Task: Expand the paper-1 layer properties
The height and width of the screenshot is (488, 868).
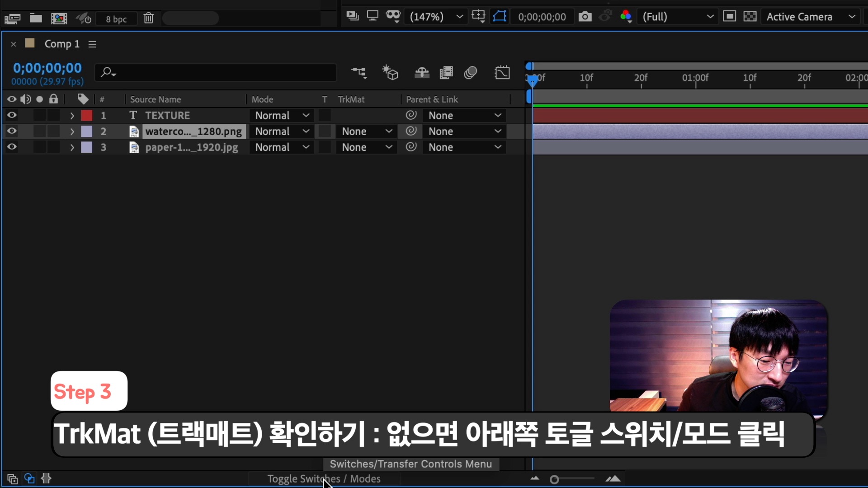Action: coord(72,147)
